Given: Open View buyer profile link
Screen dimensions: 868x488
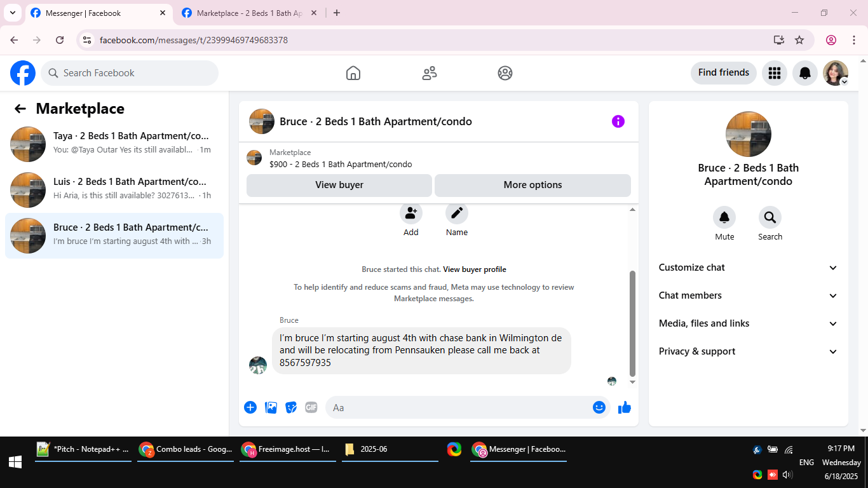Looking at the screenshot, I should 475,269.
